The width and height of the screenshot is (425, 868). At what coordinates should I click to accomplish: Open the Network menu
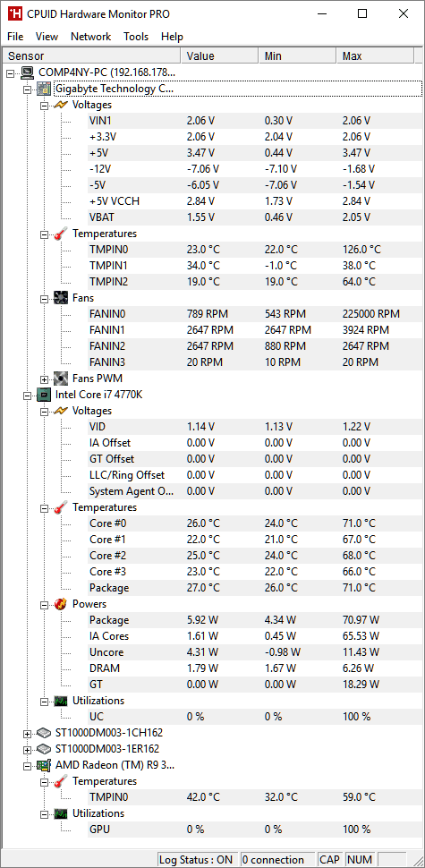(x=90, y=37)
